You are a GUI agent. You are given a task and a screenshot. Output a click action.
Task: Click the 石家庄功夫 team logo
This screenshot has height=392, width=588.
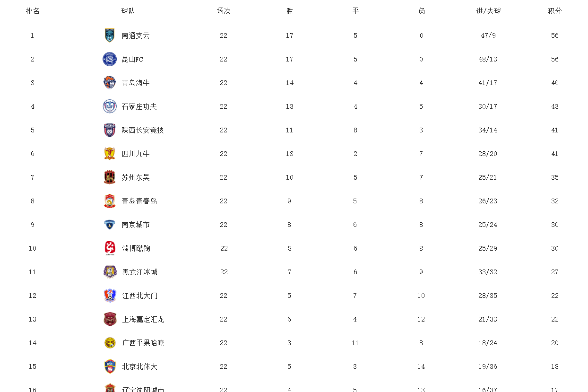[x=110, y=106]
